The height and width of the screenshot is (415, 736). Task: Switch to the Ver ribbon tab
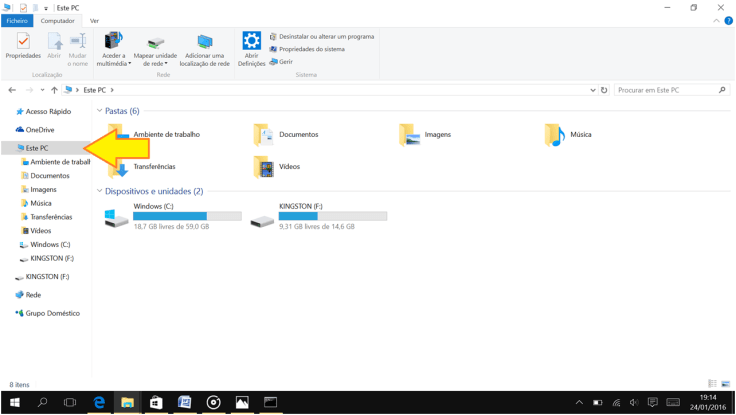(x=94, y=20)
